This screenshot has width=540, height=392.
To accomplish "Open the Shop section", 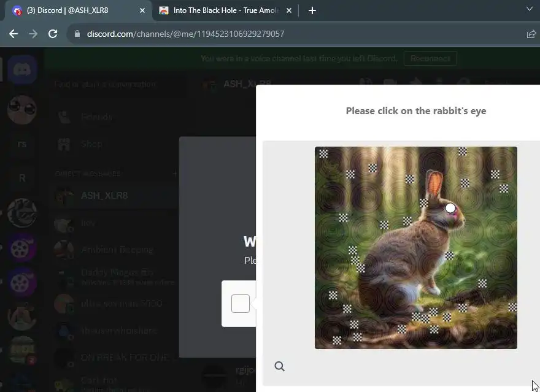I will [114, 144].
